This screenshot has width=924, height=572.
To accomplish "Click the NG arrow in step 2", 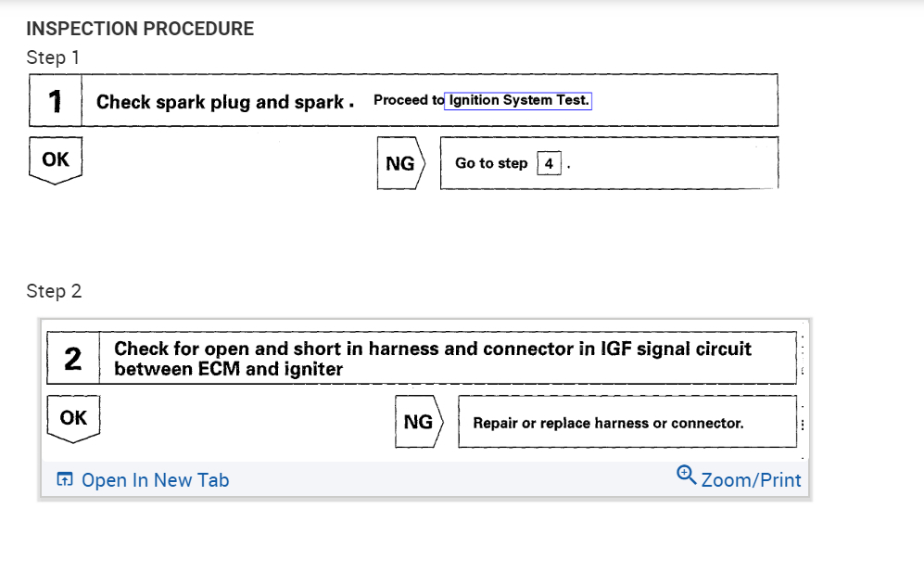I will (419, 423).
